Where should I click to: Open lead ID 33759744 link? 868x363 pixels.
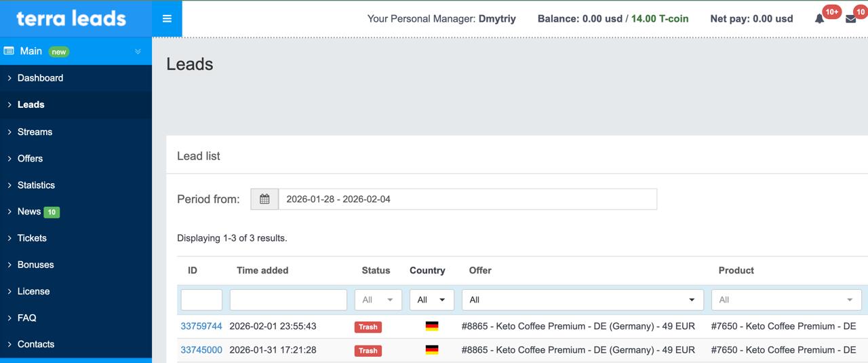(201, 326)
